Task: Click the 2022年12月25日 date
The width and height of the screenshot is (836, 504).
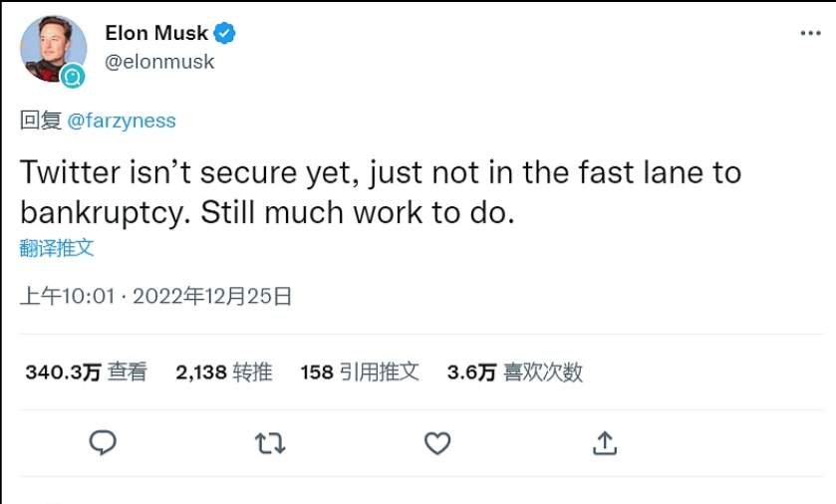Action: (212, 296)
